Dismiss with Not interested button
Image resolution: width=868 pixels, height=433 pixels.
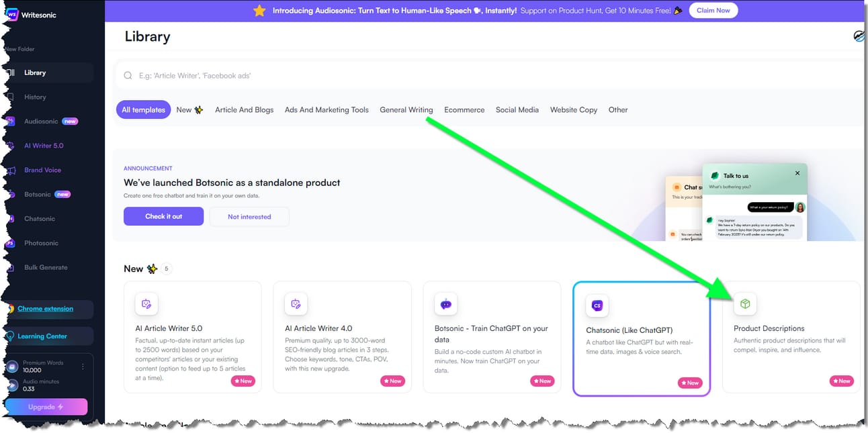pos(249,216)
